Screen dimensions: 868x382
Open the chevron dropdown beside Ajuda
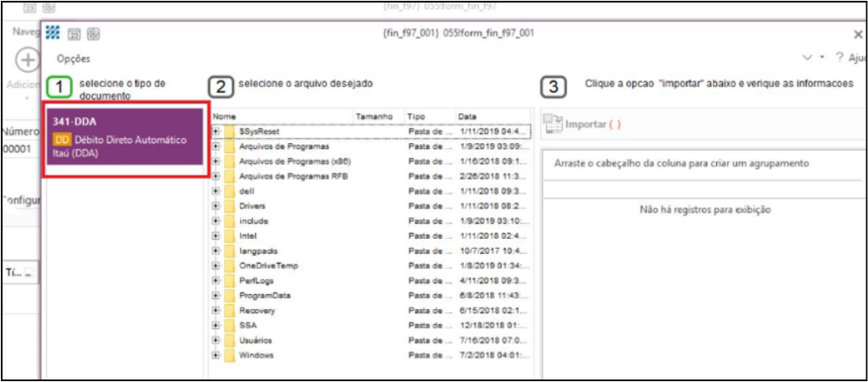(x=808, y=58)
